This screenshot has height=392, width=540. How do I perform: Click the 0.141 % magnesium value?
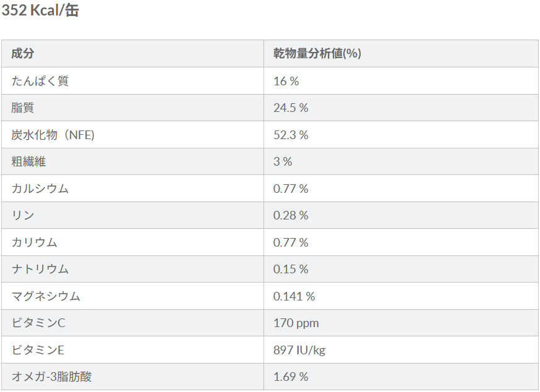point(294,296)
